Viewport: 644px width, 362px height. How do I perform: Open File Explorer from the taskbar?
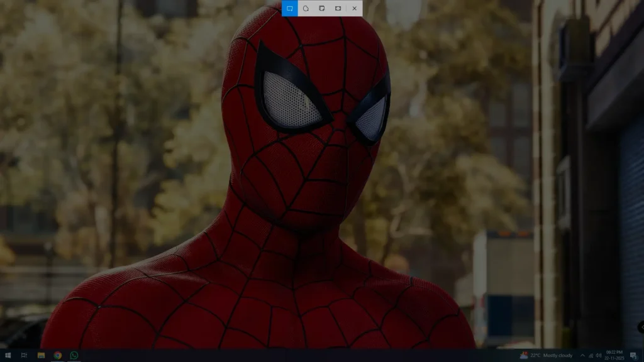40,356
